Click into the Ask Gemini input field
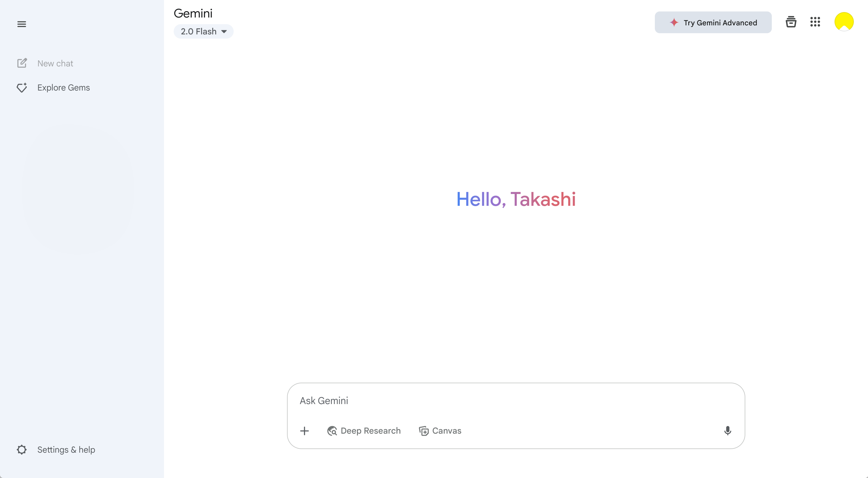This screenshot has width=868, height=478. 516,401
